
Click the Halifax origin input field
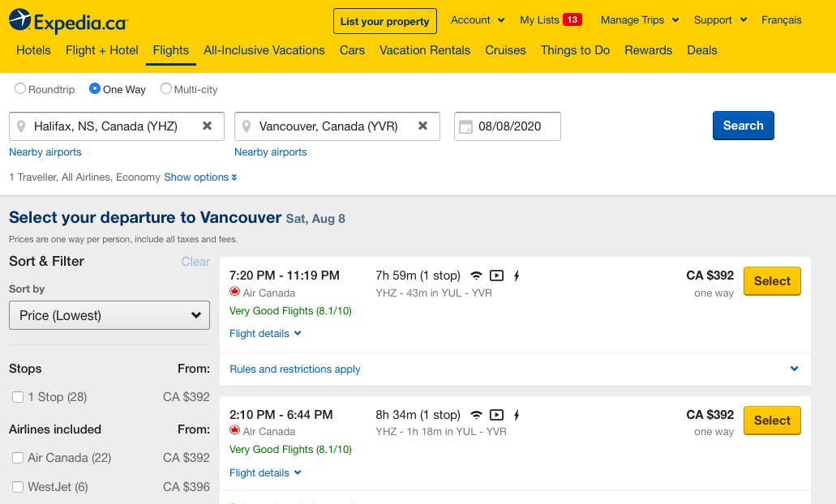tap(117, 126)
